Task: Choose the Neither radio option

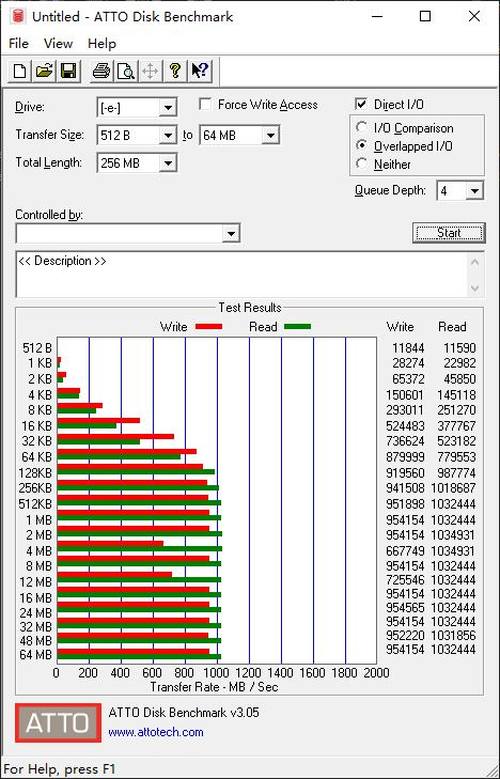Action: pyautogui.click(x=362, y=163)
